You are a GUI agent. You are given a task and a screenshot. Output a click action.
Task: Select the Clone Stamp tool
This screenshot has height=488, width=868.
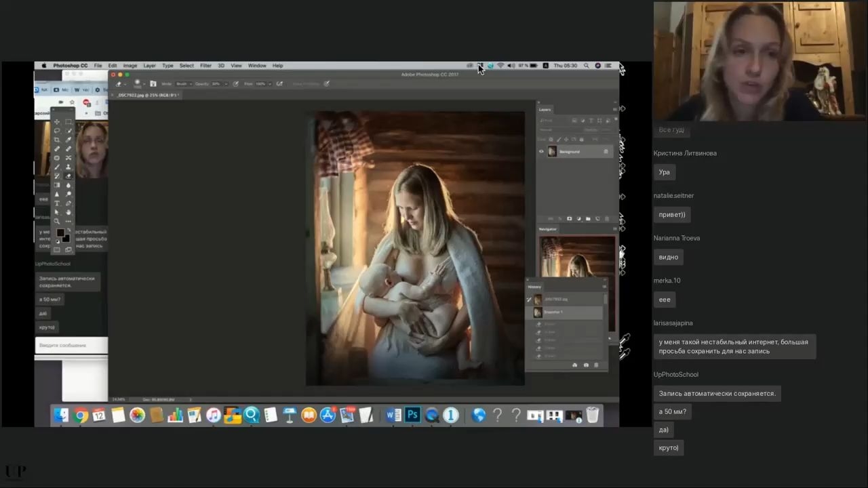coord(68,167)
